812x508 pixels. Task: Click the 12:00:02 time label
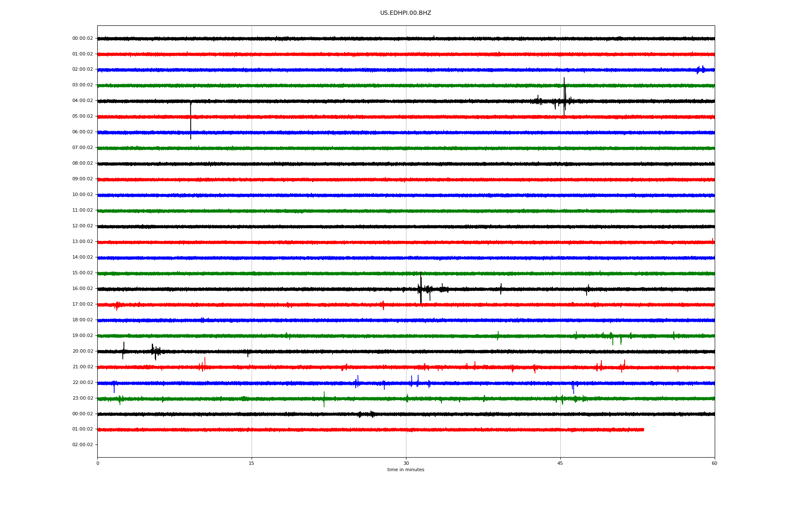pyautogui.click(x=82, y=226)
